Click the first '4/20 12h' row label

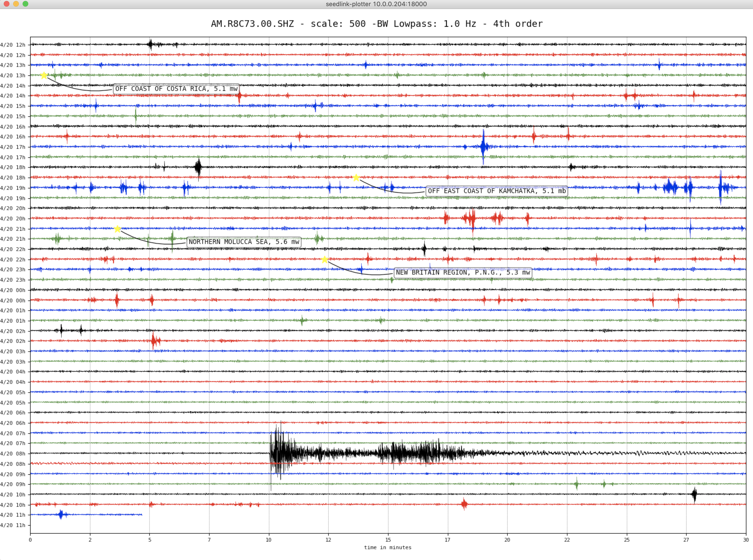pos(13,45)
